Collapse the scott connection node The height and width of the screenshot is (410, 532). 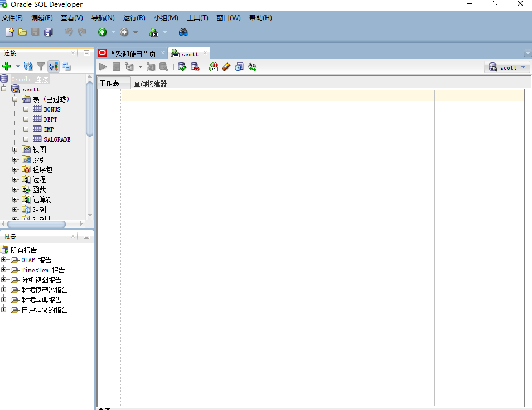4,89
